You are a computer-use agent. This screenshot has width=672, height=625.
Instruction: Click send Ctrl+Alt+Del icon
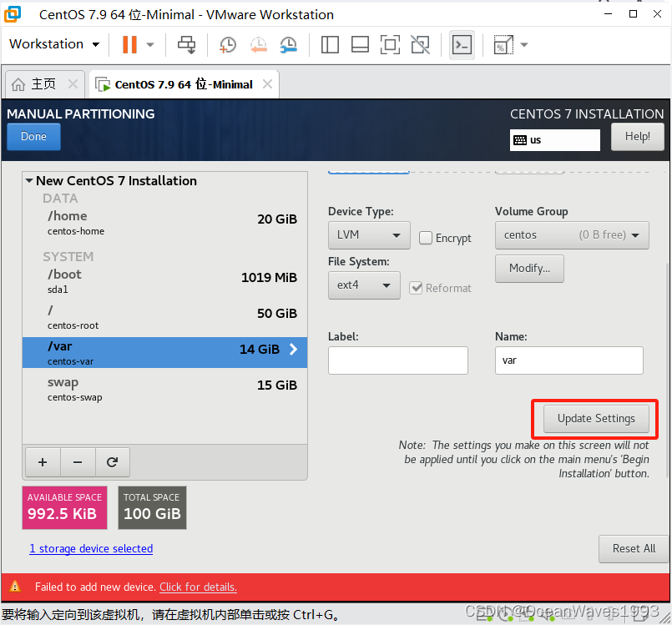tap(186, 44)
